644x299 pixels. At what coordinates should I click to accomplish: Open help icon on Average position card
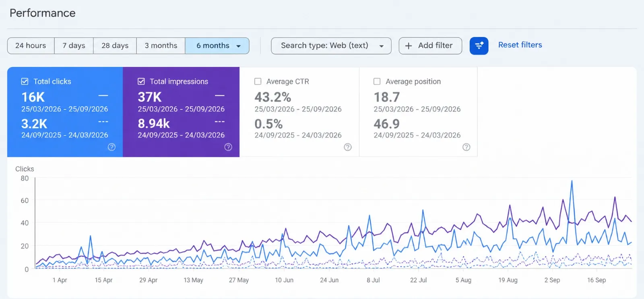466,147
